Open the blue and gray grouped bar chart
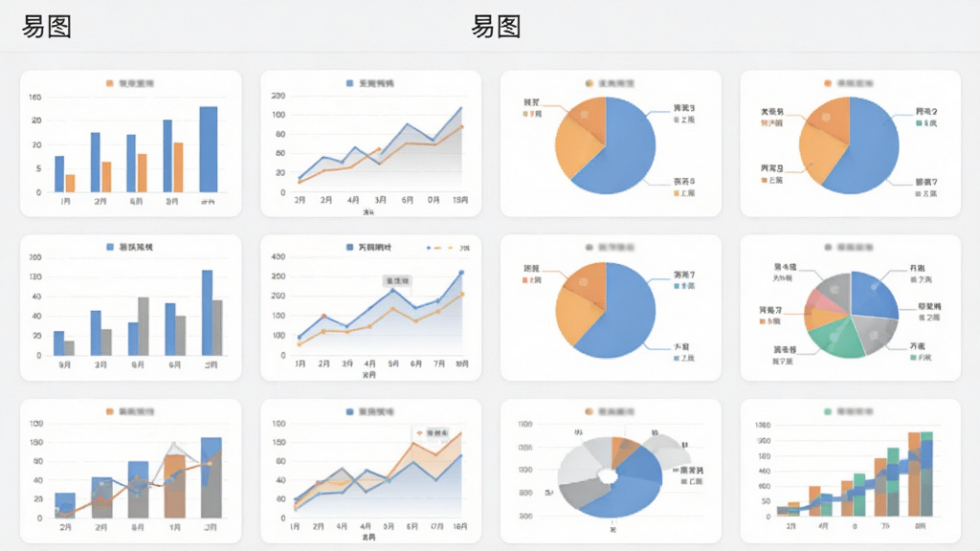Viewport: 980px width, 551px height. pyautogui.click(x=130, y=308)
